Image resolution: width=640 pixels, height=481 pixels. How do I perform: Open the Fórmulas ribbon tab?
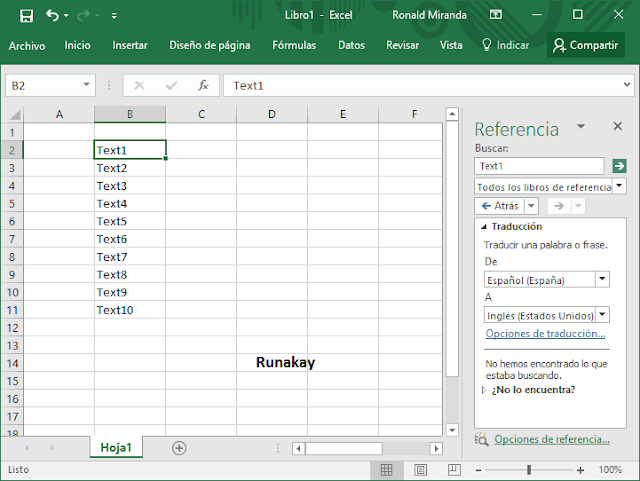coord(294,45)
